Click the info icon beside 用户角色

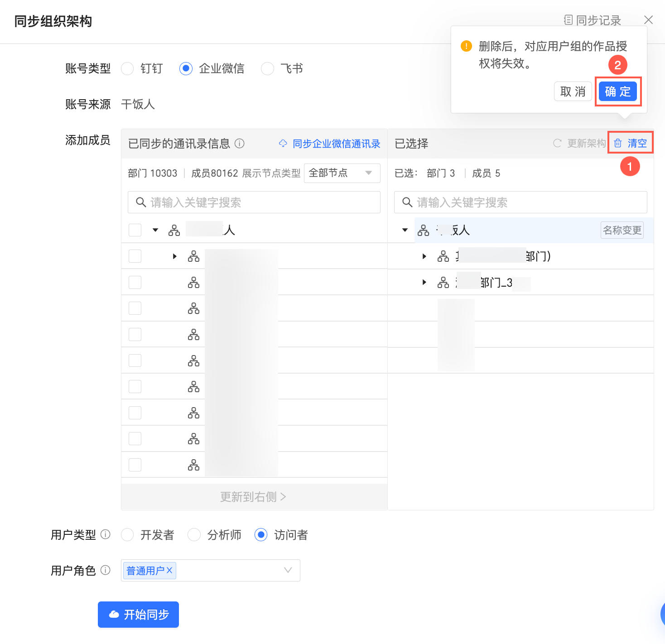pos(106,570)
